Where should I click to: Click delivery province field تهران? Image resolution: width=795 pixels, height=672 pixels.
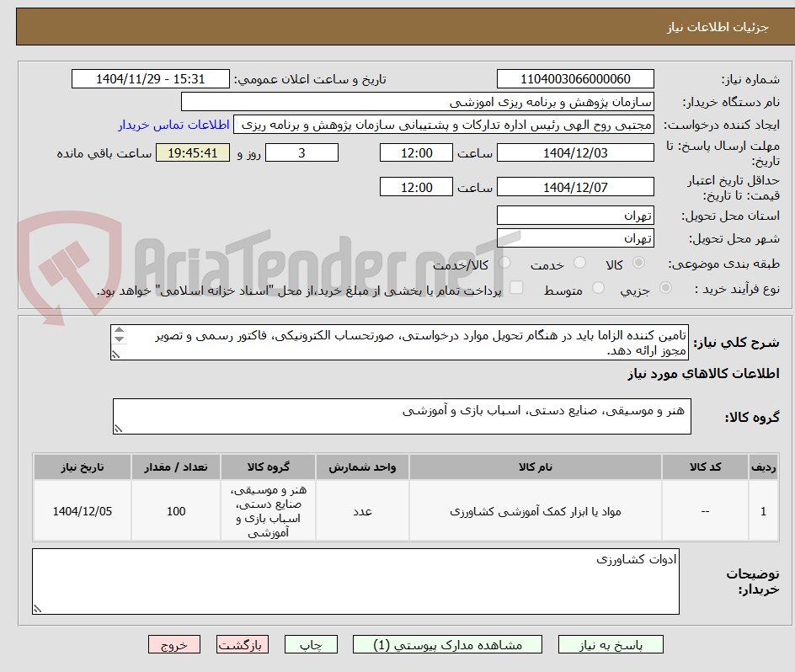575,216
